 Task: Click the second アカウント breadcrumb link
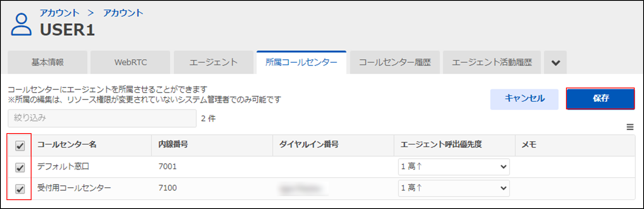click(123, 13)
